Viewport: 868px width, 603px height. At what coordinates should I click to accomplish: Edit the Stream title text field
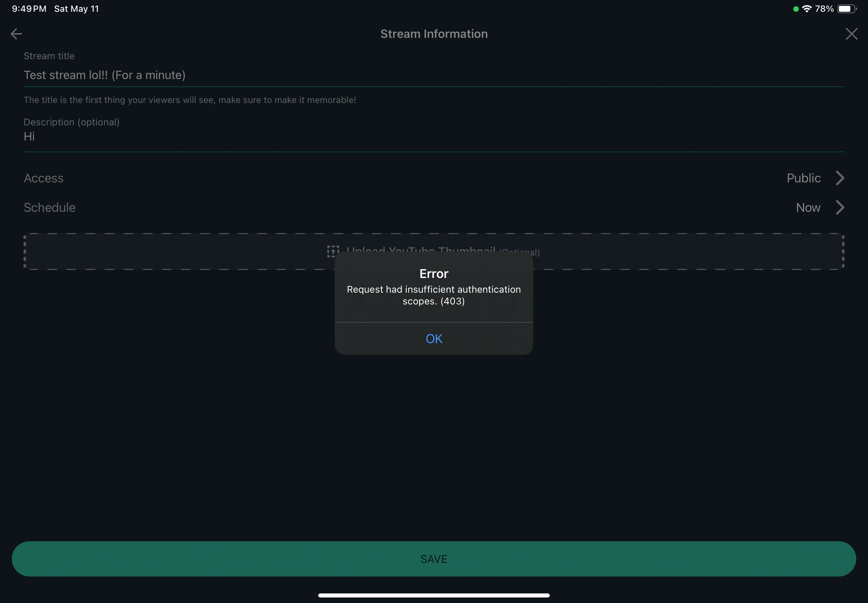[104, 75]
